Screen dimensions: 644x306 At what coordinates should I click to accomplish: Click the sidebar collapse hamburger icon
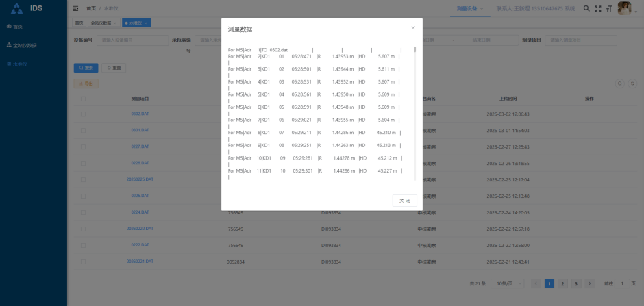(76, 9)
